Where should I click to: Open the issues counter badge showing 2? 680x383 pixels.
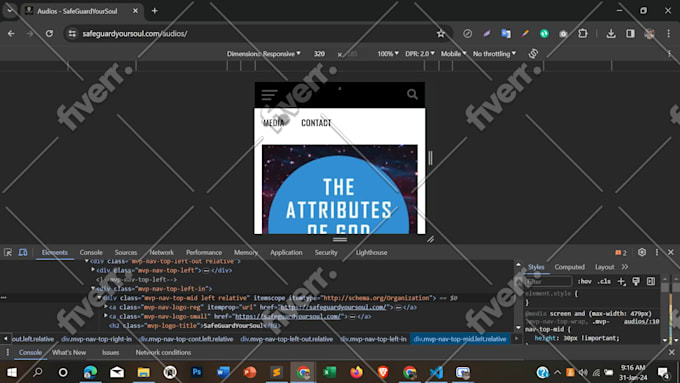621,252
